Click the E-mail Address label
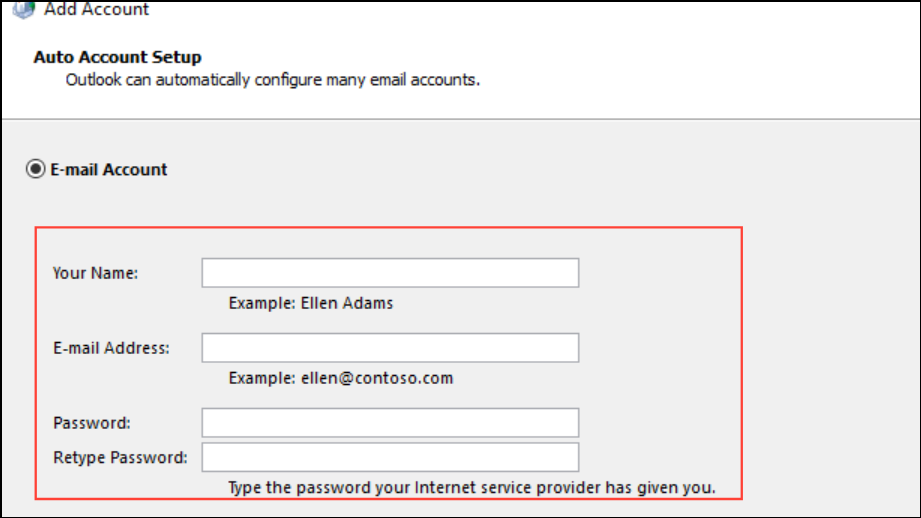This screenshot has height=518, width=921. 111,348
